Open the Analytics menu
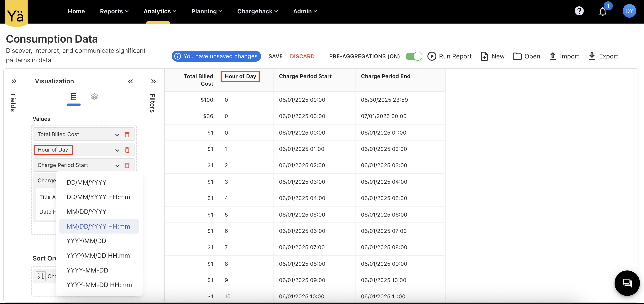The image size is (644, 304). [x=159, y=11]
